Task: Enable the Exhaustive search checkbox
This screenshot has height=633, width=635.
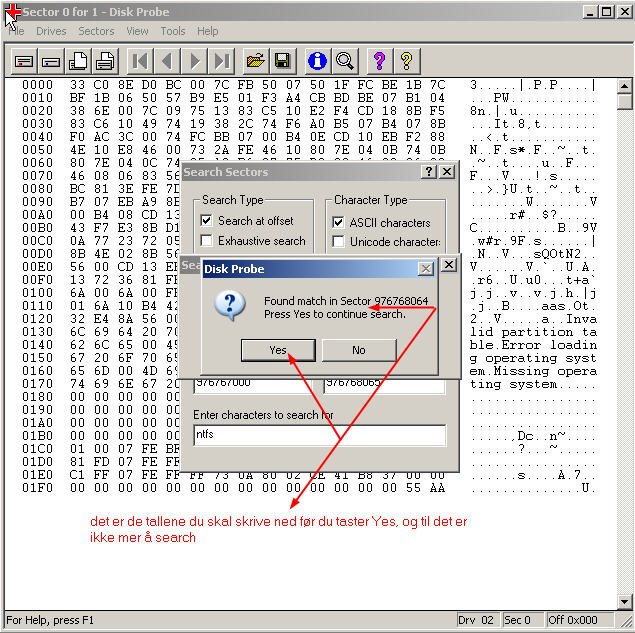Action: pos(207,241)
